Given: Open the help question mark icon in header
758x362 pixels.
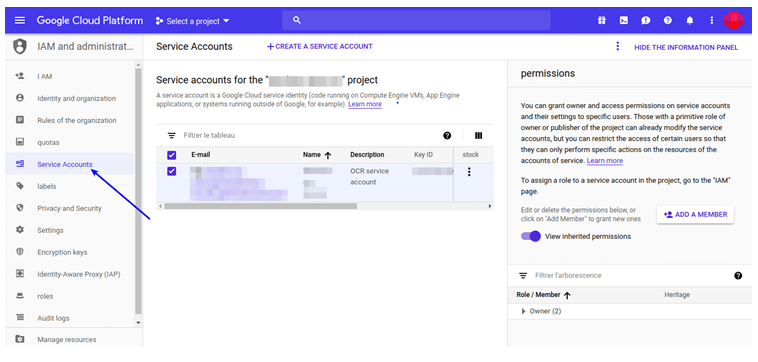Looking at the screenshot, I should [668, 21].
